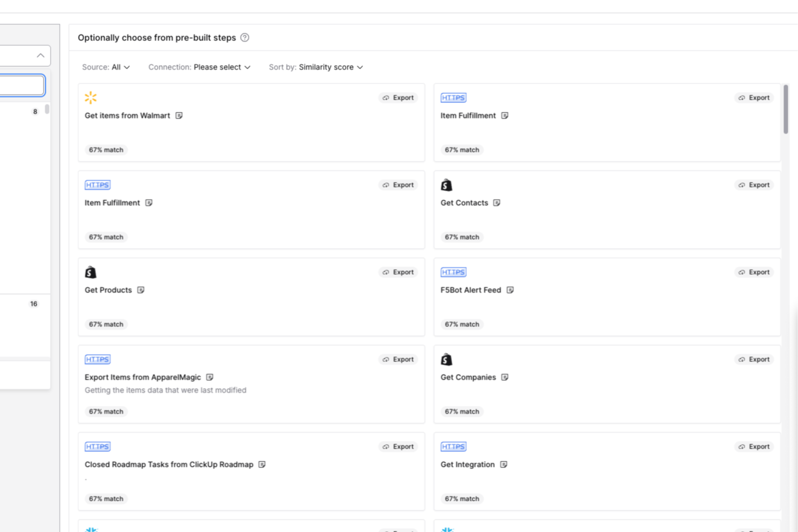This screenshot has width=798, height=532.
Task: Click the Walmart icon on Get items card
Action: point(90,98)
